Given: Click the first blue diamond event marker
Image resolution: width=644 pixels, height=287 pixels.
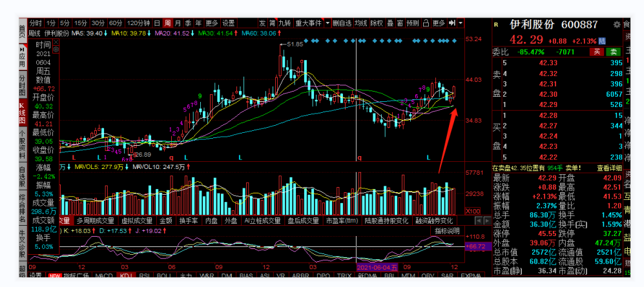Looking at the screenshot, I should click(x=307, y=41).
